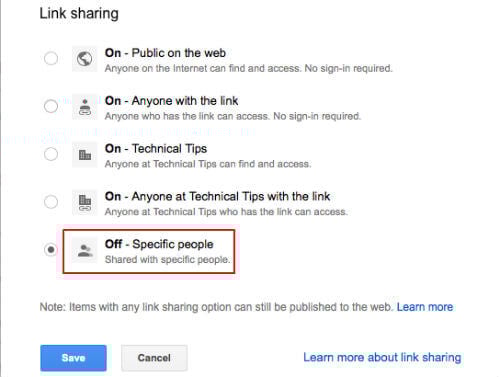
Task: Save the link sharing settings
Action: (73, 358)
